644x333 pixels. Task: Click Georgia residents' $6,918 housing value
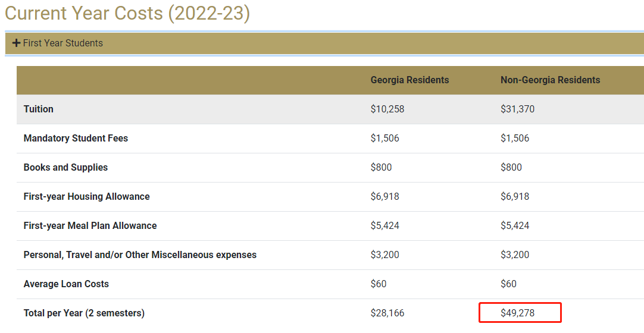pyautogui.click(x=384, y=196)
